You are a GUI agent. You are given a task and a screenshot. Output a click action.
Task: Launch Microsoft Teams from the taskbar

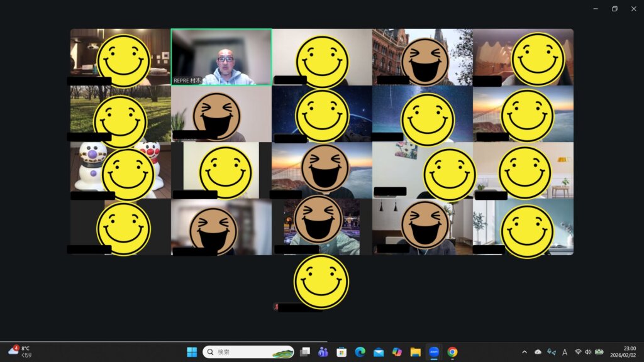(323, 352)
